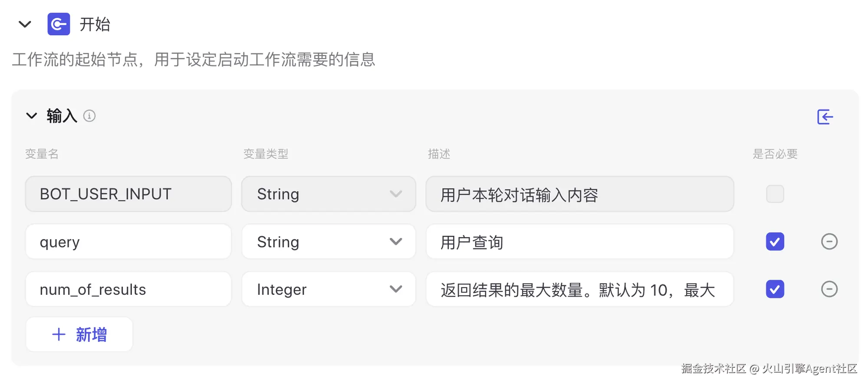Click the 新增 button to add variable
The height and width of the screenshot is (386, 868).
pos(79,334)
